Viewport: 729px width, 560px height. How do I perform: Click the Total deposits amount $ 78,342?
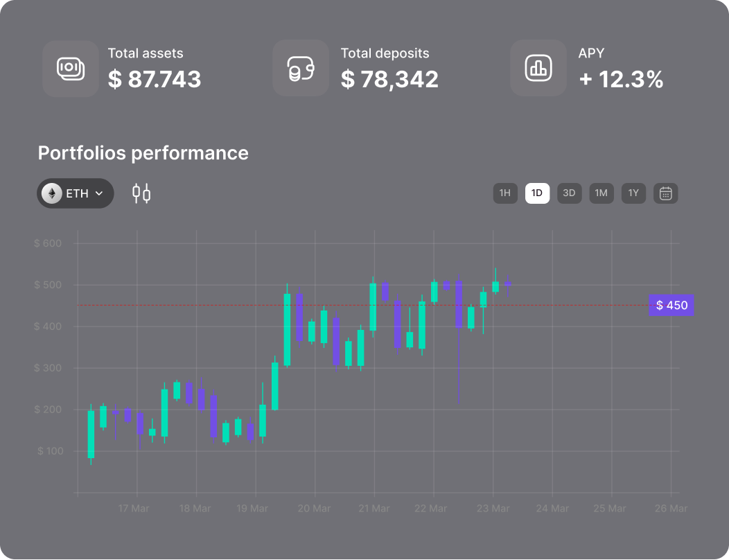click(389, 79)
